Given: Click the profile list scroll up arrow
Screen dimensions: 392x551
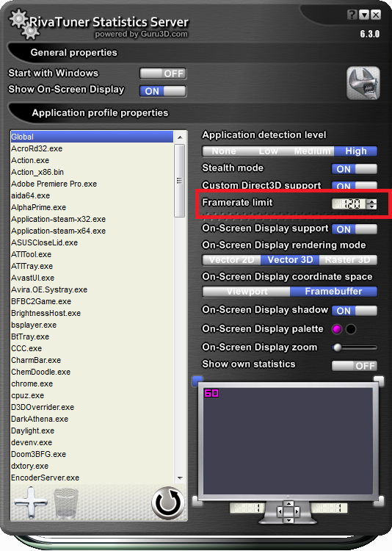Looking at the screenshot, I should [180, 137].
